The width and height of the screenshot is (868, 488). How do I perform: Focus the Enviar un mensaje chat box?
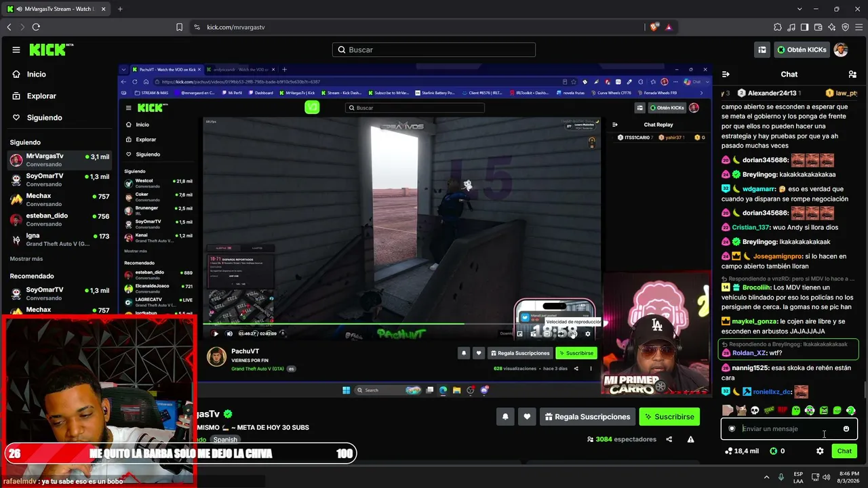point(789,428)
